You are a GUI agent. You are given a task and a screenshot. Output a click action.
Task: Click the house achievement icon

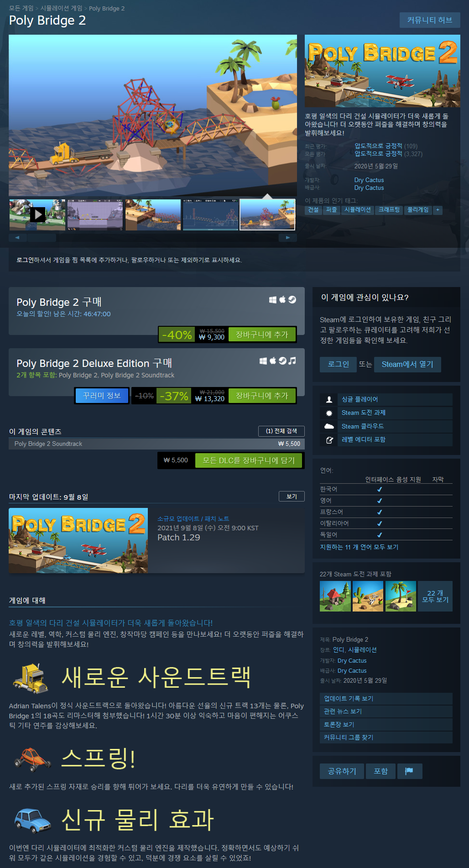[x=335, y=596]
